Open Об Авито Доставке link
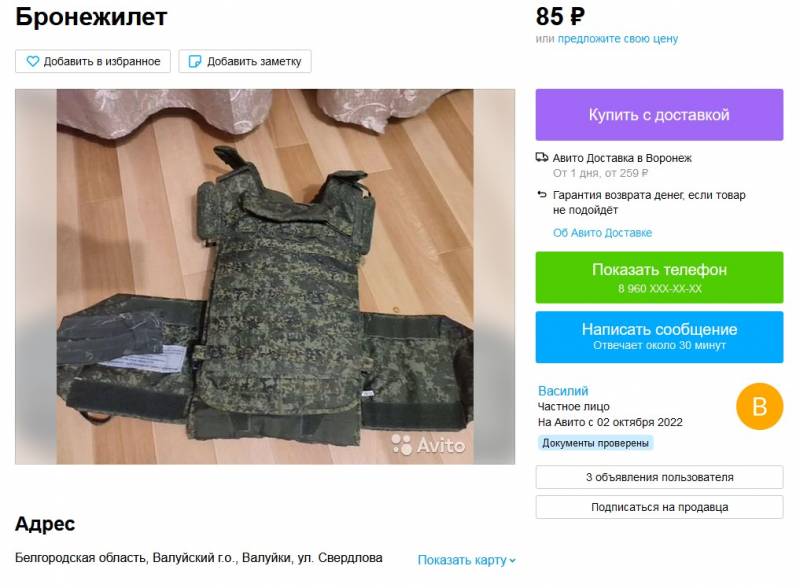 [603, 233]
